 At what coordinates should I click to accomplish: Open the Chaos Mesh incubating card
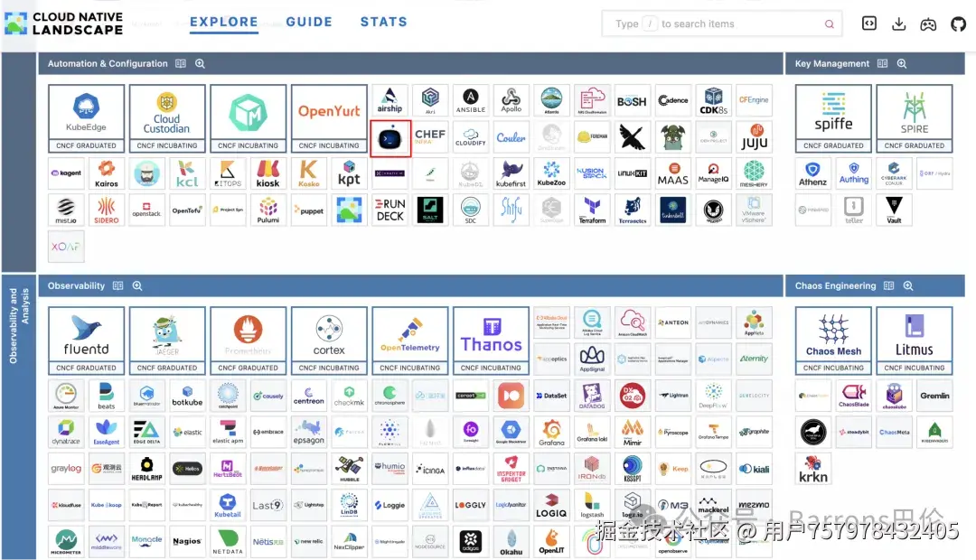(x=833, y=341)
